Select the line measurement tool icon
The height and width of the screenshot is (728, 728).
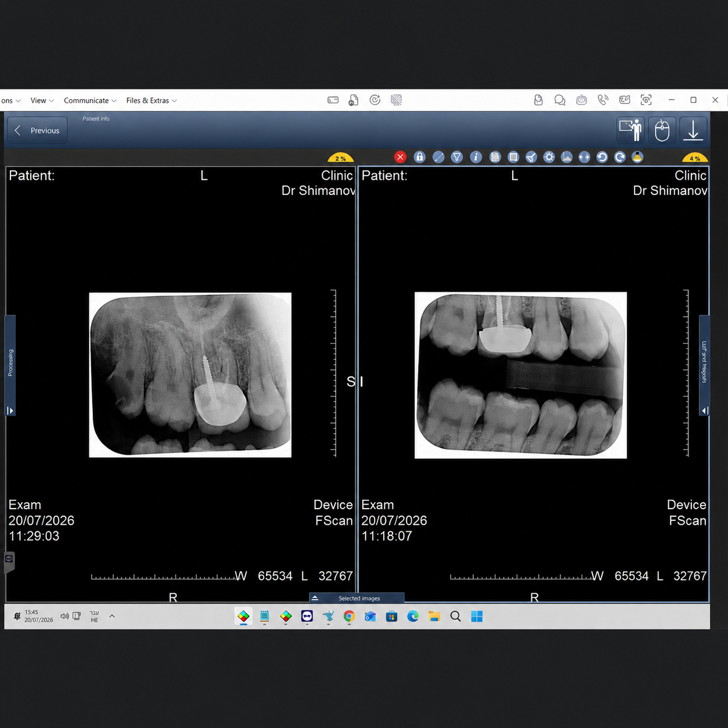point(438,157)
